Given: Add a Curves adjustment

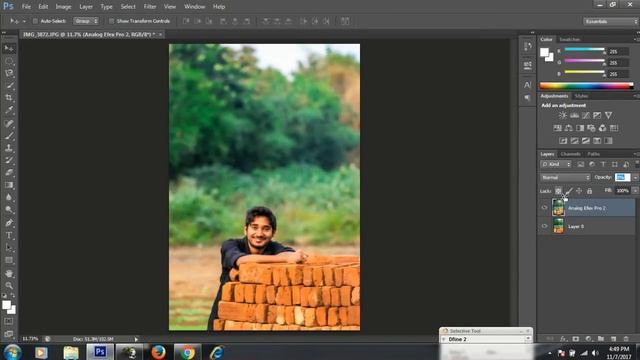Looking at the screenshot, I should pos(586,116).
